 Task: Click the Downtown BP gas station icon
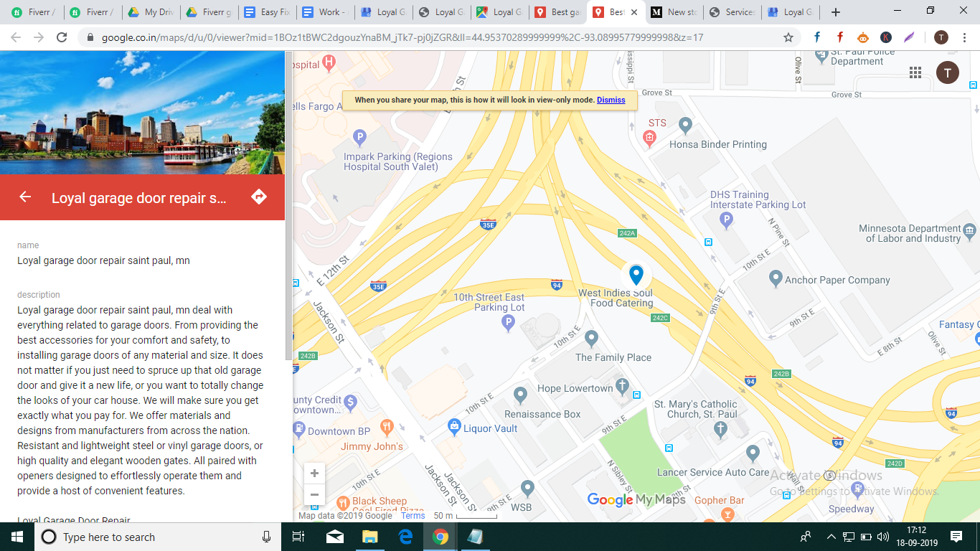299,430
